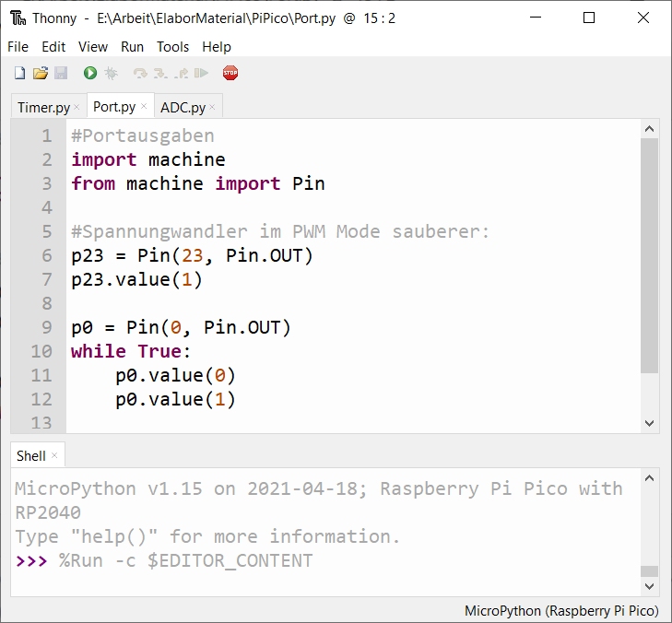Viewport: 672px width, 623px height.
Task: Switch to the Timer.py tab
Action: (x=43, y=107)
